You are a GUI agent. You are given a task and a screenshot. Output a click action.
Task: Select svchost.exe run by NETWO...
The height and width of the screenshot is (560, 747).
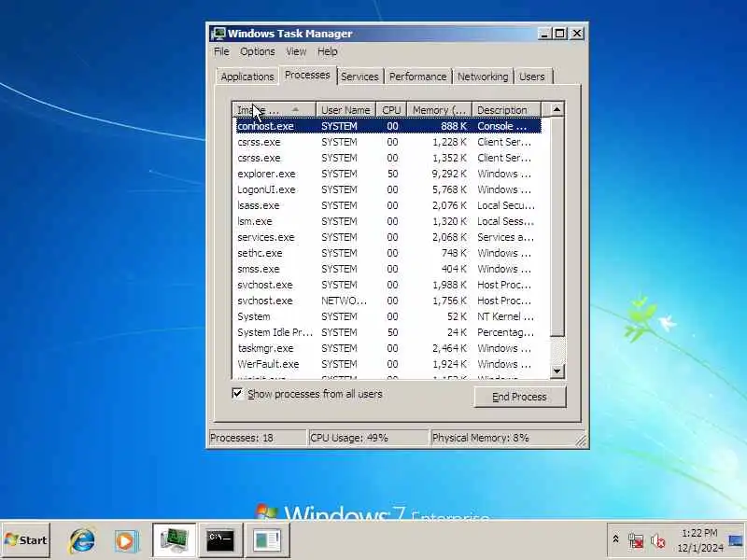388,301
